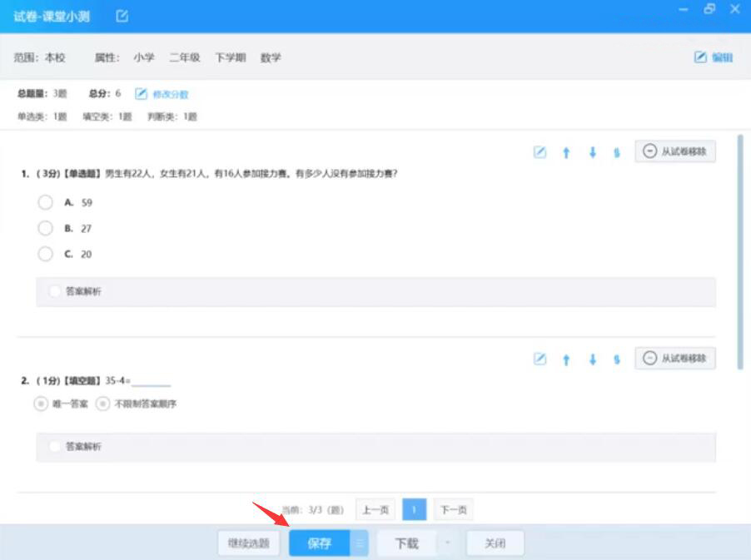Move question 2 up with the arrow icon
The height and width of the screenshot is (560, 751).
566,359
